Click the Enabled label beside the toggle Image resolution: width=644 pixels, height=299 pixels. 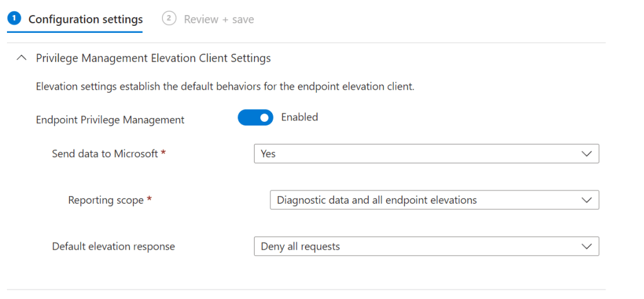(299, 117)
